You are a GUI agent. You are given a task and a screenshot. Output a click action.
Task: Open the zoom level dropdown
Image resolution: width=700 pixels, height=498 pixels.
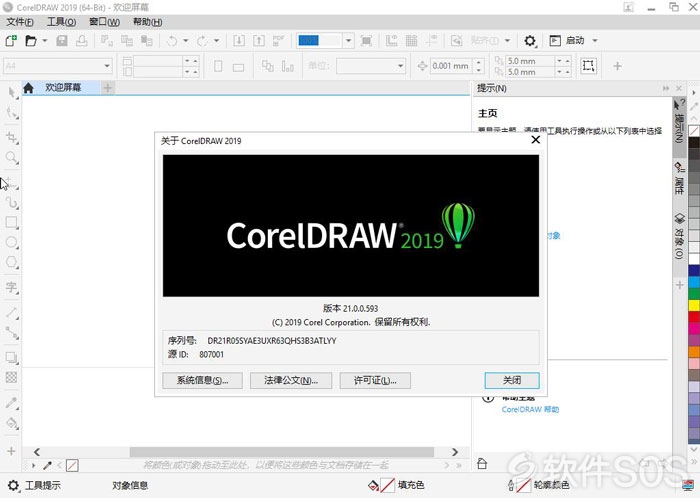(x=349, y=41)
